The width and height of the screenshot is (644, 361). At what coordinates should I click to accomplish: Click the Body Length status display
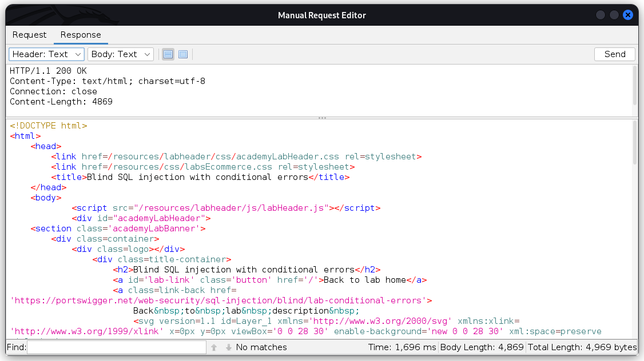click(x=482, y=347)
